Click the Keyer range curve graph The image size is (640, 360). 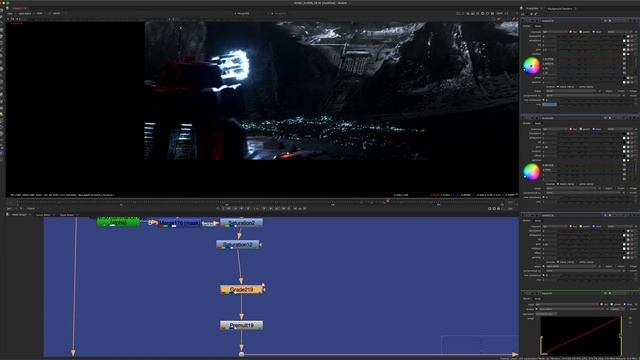pos(581,336)
